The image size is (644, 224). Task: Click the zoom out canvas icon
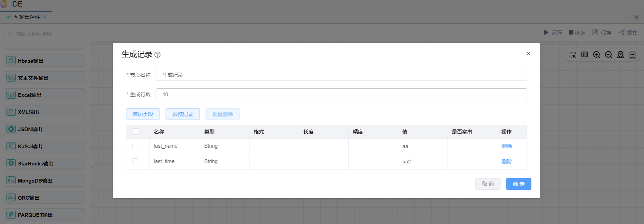pyautogui.click(x=608, y=55)
